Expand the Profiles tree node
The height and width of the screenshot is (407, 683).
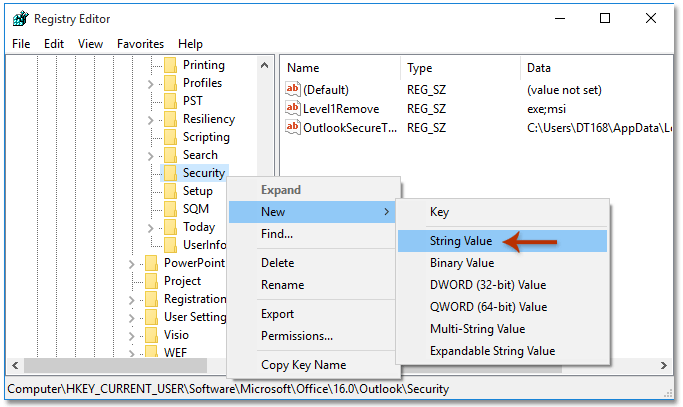(x=150, y=83)
